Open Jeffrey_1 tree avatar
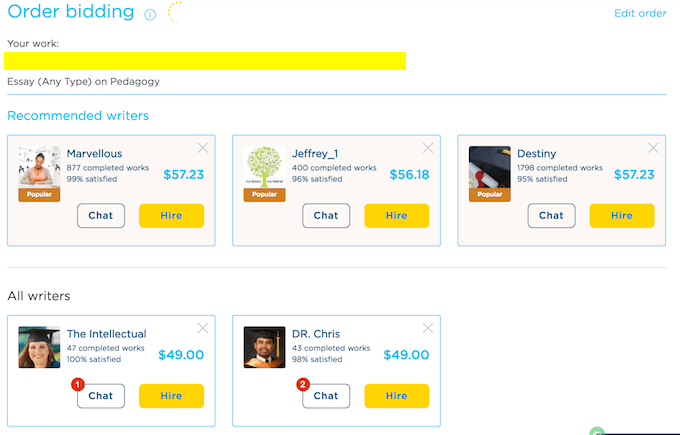The image size is (680, 435). coord(265,168)
